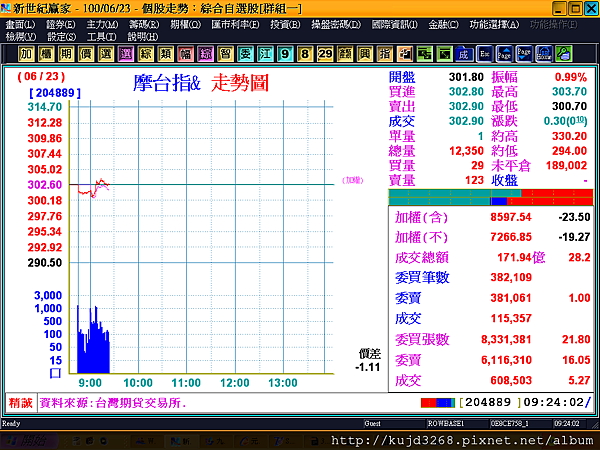Screen dimensions: 600x450
Task: Click the 權 toolbar icon
Action: (x=46, y=54)
